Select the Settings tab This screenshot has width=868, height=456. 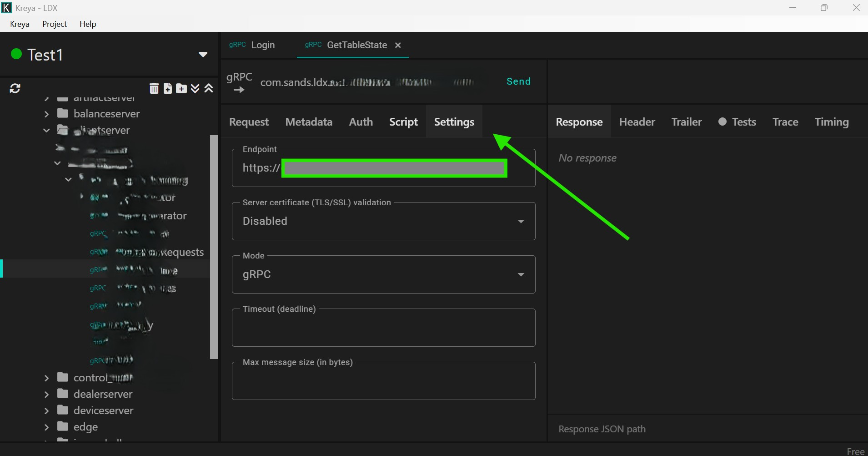454,122
